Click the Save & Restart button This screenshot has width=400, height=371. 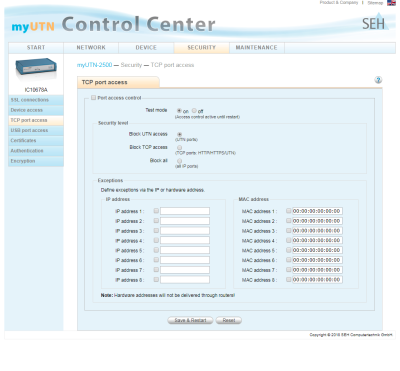190,320
